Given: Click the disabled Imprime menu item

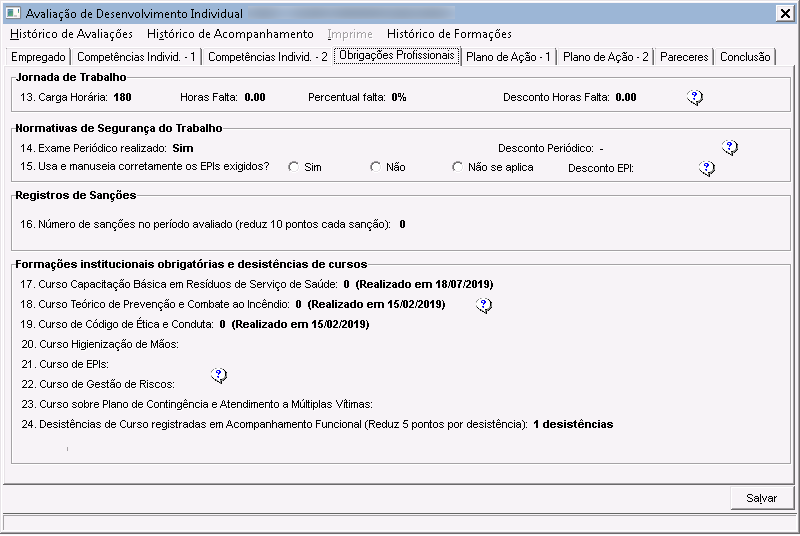Looking at the screenshot, I should pyautogui.click(x=350, y=34).
